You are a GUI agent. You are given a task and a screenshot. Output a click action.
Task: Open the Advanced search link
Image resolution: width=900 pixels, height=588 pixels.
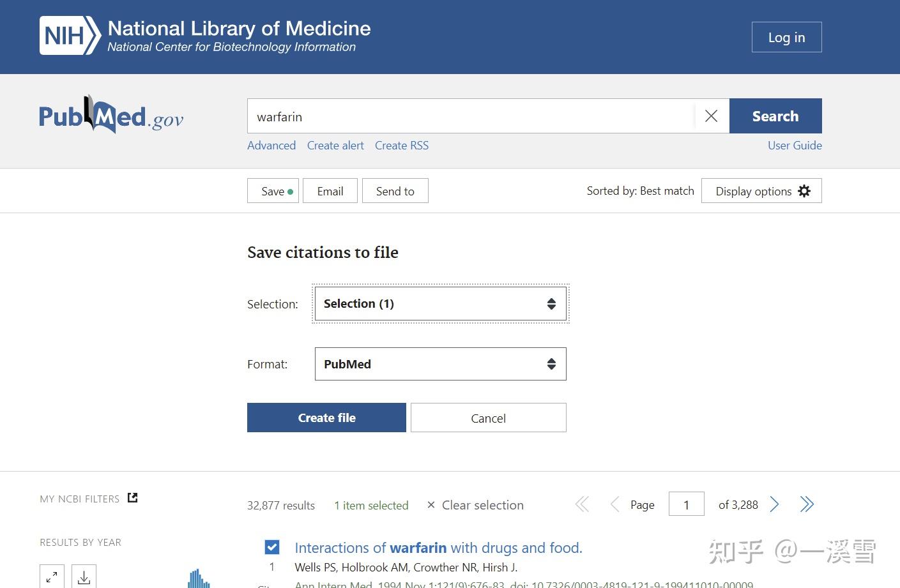(x=271, y=146)
